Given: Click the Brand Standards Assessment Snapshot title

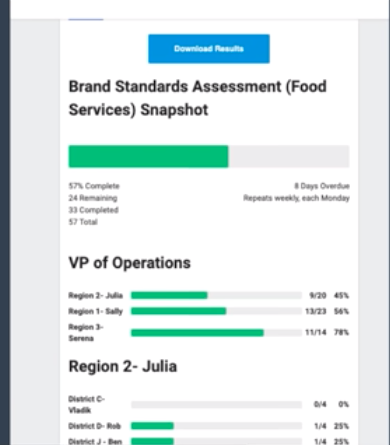Looking at the screenshot, I should 198,98.
